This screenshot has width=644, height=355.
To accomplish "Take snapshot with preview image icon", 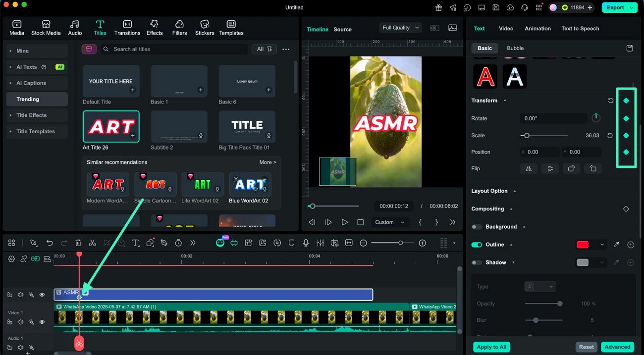I will pos(452,28).
